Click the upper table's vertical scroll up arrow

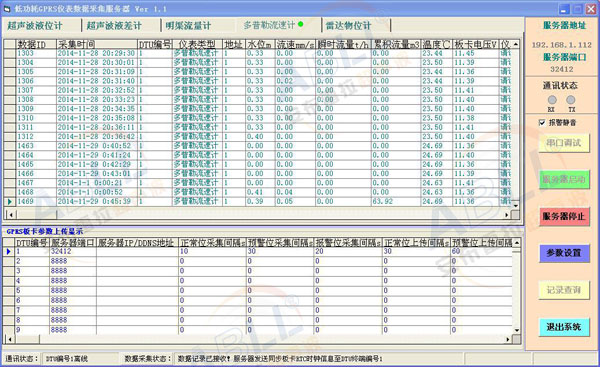point(515,44)
